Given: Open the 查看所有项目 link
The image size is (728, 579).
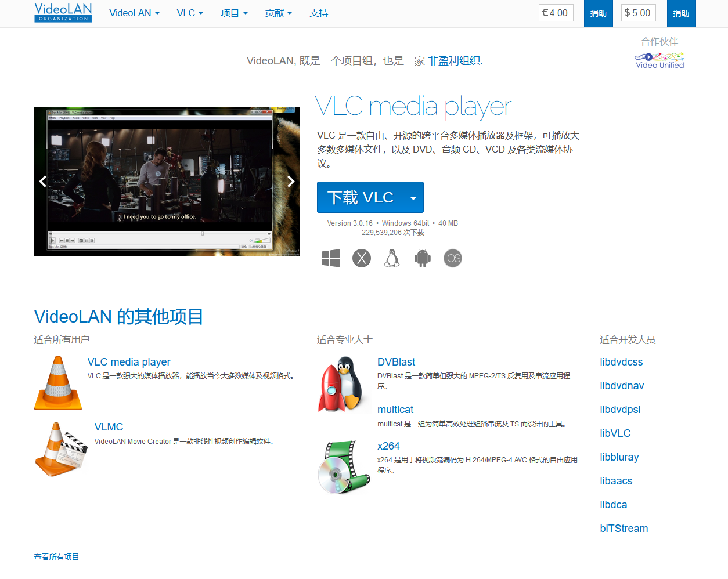Looking at the screenshot, I should click(x=56, y=557).
